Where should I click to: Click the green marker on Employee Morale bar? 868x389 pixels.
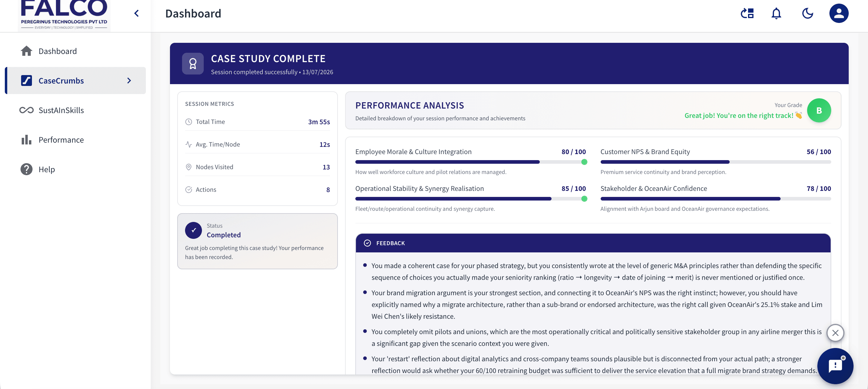coord(584,162)
